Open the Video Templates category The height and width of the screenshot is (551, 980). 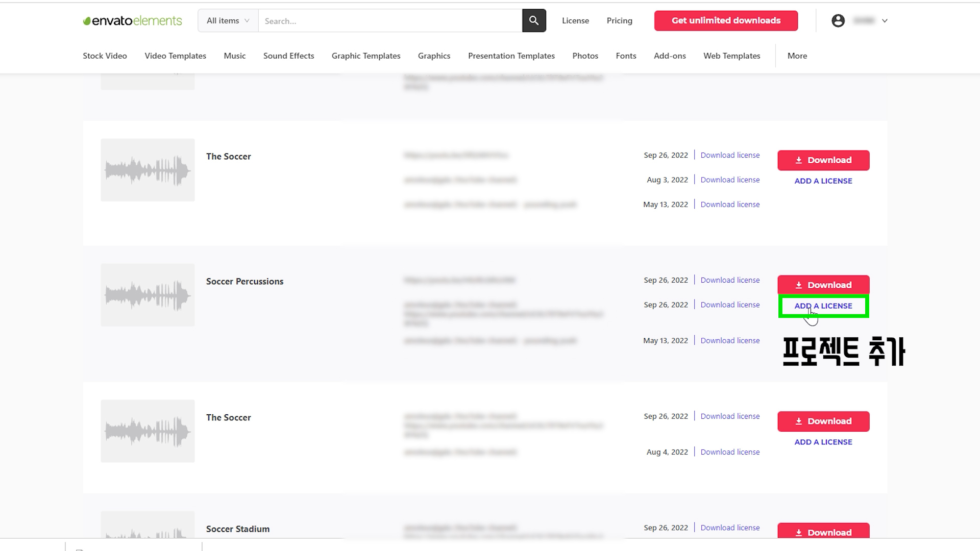175,56
